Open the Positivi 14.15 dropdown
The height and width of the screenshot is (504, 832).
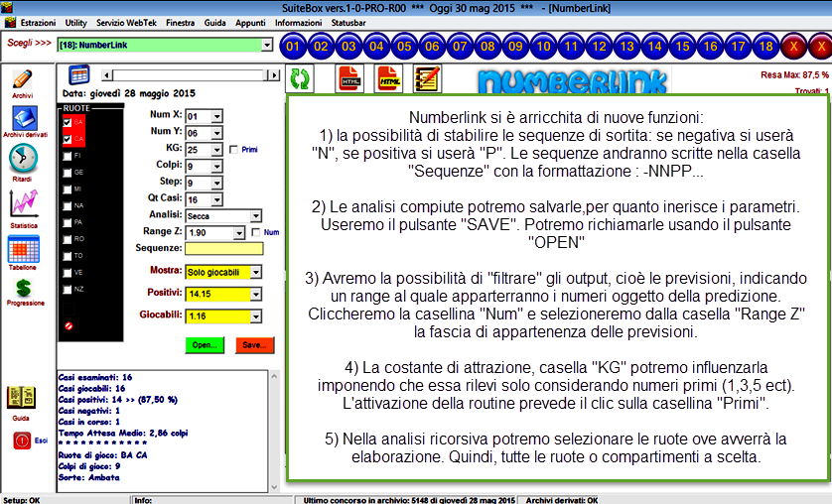(256, 294)
